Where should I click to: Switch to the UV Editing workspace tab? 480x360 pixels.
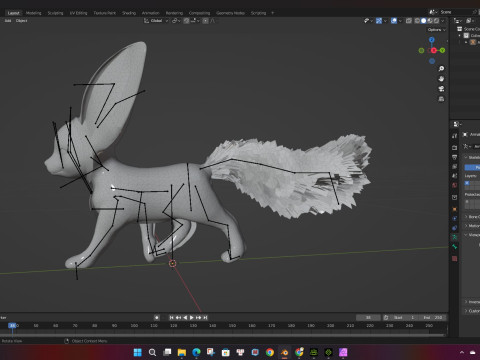(78, 13)
